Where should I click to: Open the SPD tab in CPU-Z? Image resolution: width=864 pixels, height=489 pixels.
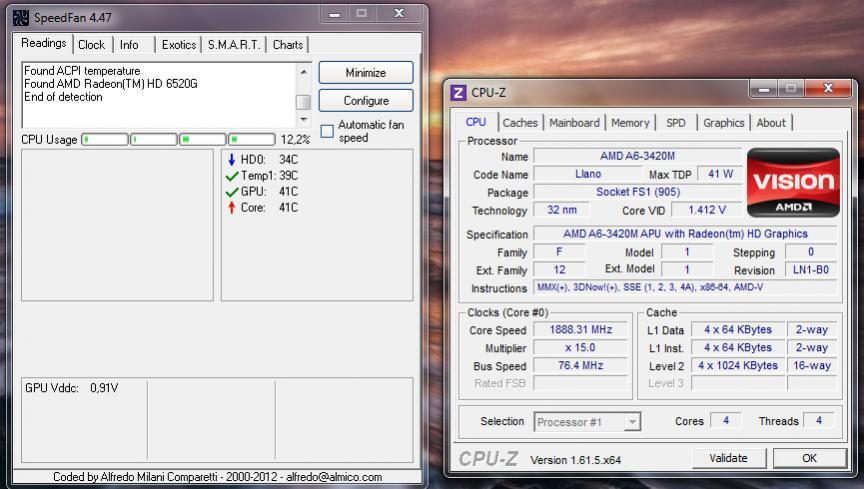coord(676,122)
